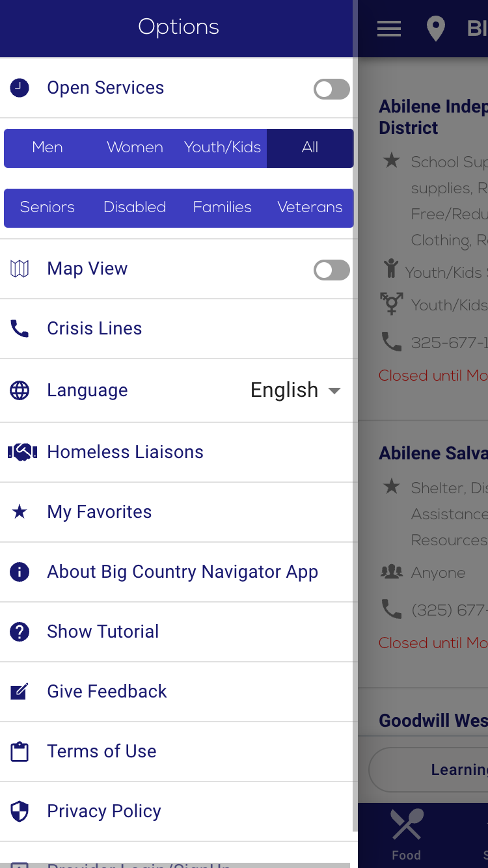Screen dimensions: 488x868
Task: Click the question mark icon for Show Tutorial
Action: coord(20,632)
